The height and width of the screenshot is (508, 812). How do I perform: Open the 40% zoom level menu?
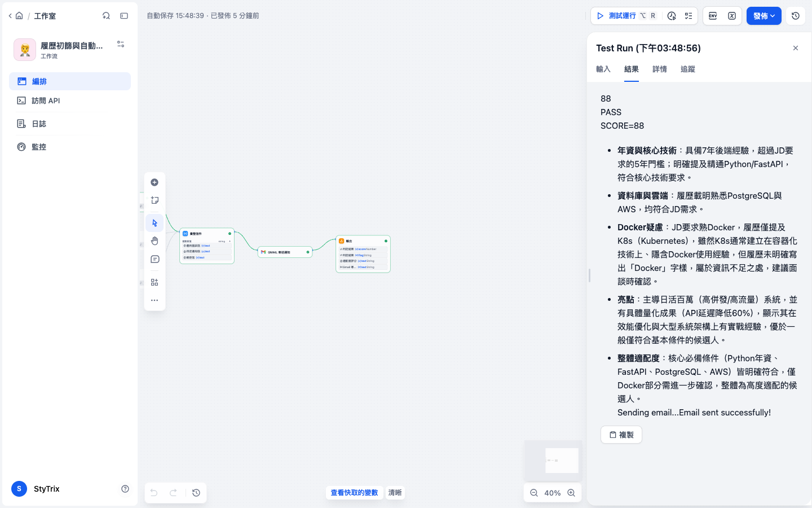click(553, 493)
